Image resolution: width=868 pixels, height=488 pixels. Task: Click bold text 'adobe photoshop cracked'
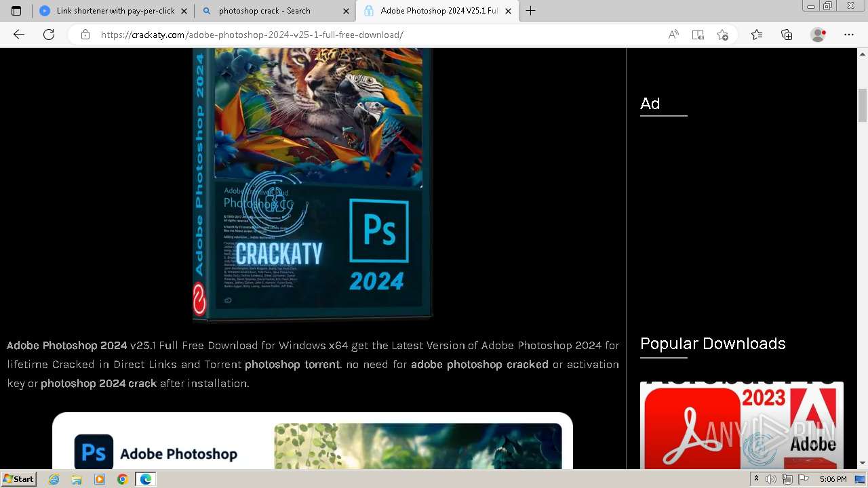[x=479, y=365]
